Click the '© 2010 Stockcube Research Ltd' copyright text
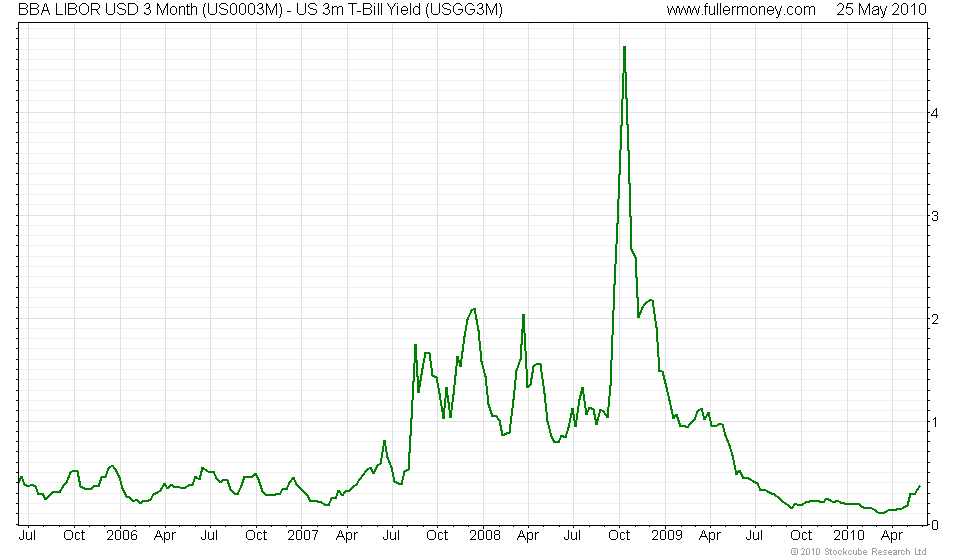This screenshot has width=980, height=560. pyautogui.click(x=858, y=552)
